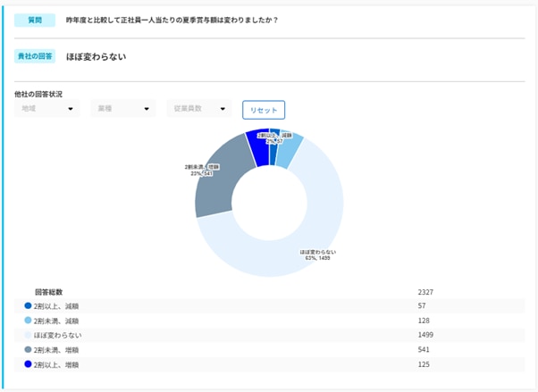Click the legend dot for ほぼ変わらない
The height and width of the screenshot is (392, 538).
pyautogui.click(x=28, y=335)
